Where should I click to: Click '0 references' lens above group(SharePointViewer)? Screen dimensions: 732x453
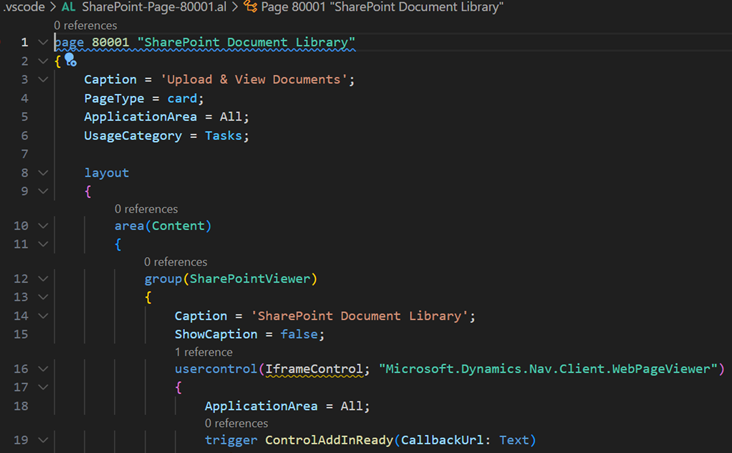176,262
